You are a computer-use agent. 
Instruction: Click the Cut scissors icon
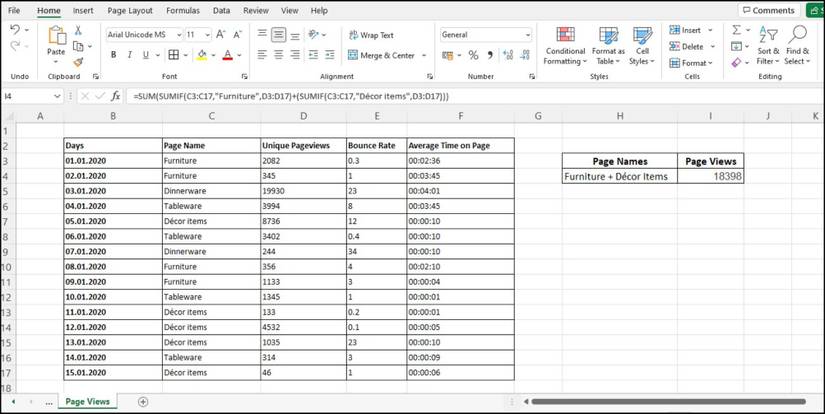click(78, 32)
